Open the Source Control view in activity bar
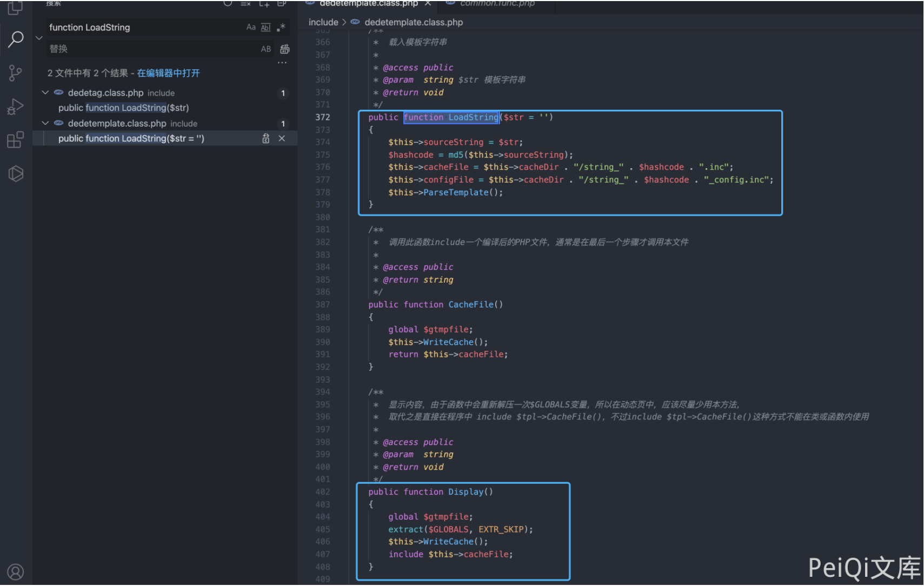924x586 pixels. pyautogui.click(x=15, y=73)
